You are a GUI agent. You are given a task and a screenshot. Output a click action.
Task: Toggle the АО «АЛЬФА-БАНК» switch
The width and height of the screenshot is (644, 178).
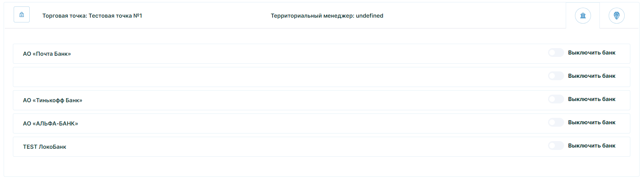[556, 122]
